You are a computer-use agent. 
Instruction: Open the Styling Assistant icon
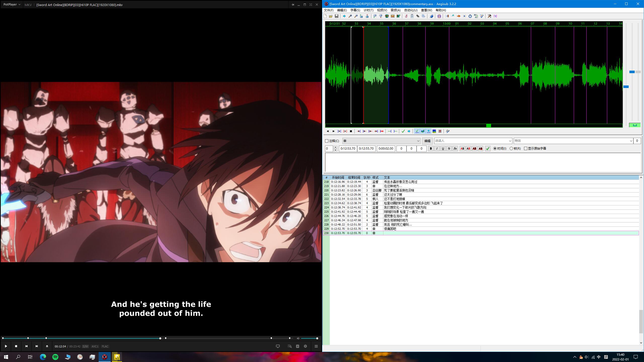[453, 16]
